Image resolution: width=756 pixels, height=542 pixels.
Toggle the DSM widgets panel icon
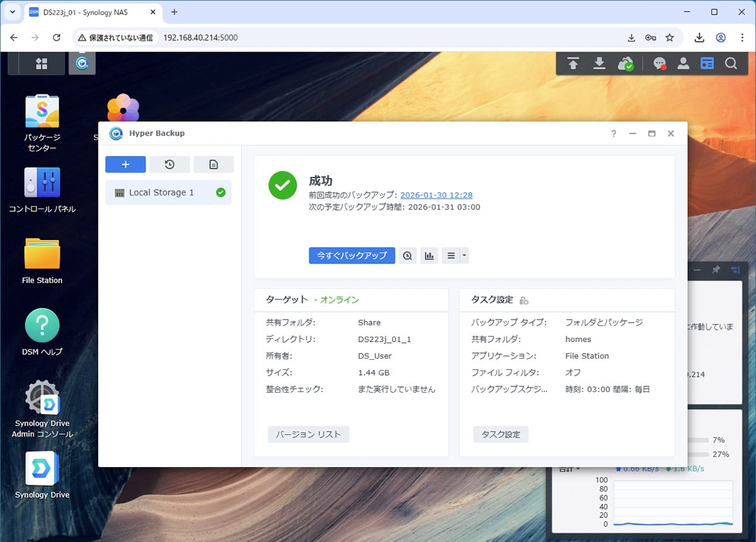(707, 64)
